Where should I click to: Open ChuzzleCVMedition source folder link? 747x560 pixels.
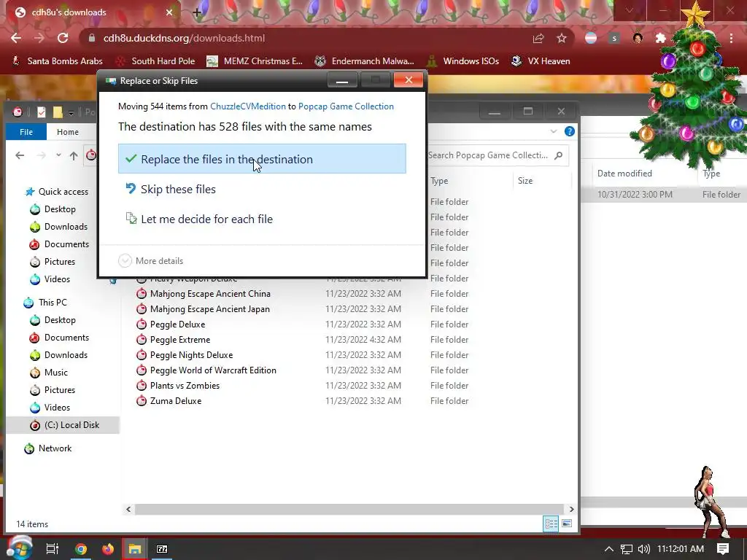248,106
